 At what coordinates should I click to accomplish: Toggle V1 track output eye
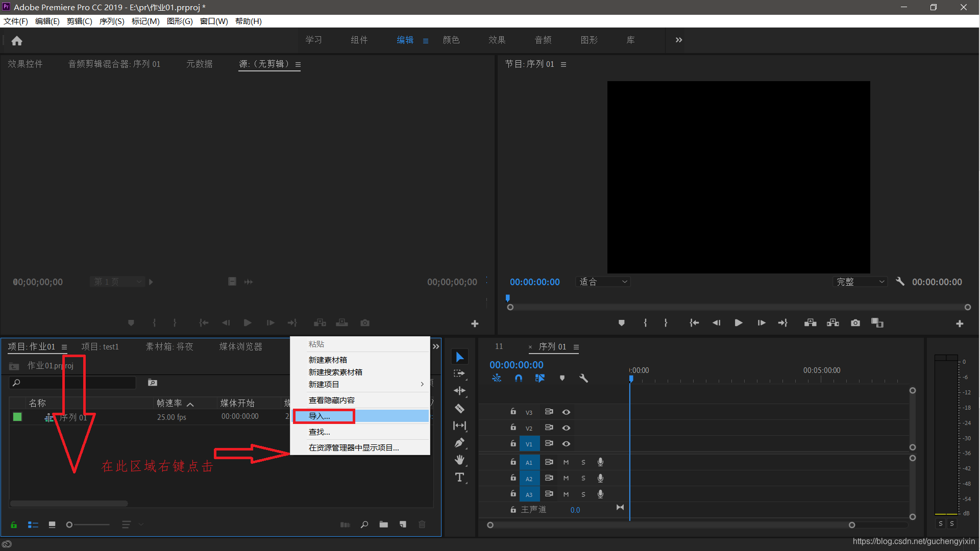tap(566, 444)
